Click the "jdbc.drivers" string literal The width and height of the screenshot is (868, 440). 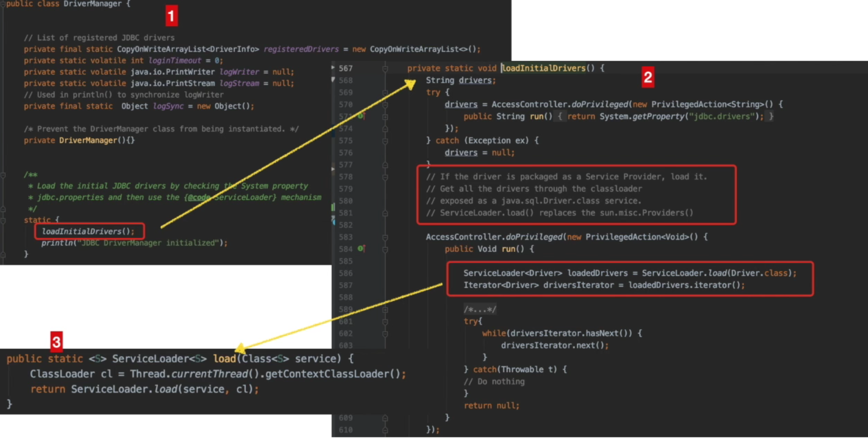721,116
